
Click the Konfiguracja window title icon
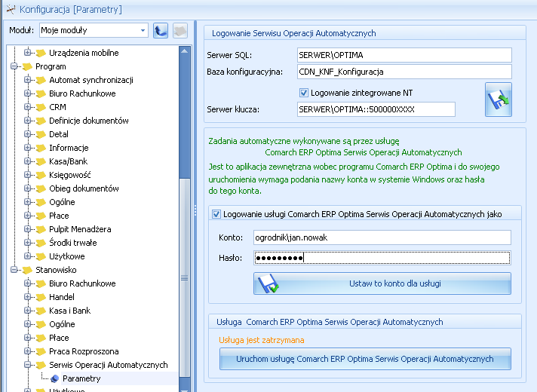pos(11,9)
